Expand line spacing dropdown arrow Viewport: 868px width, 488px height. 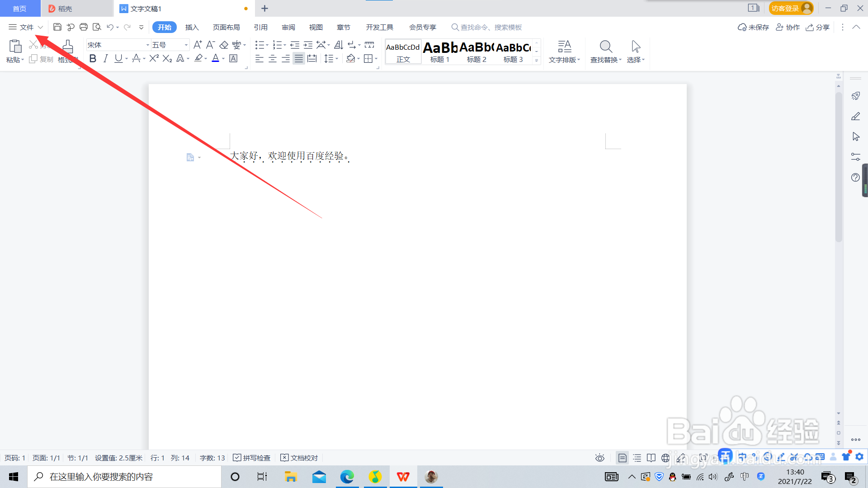(x=337, y=59)
